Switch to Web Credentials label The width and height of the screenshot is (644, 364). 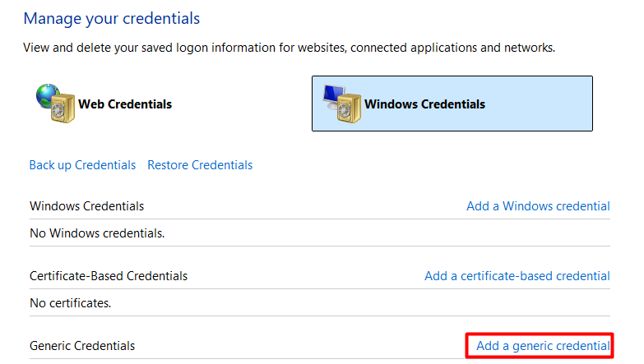pos(125,104)
